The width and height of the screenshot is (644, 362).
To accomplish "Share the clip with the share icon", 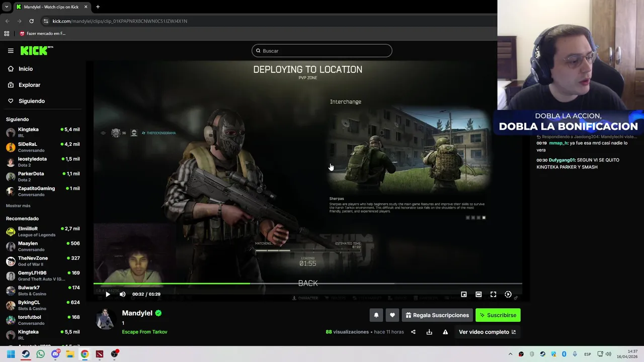I will pos(413,332).
